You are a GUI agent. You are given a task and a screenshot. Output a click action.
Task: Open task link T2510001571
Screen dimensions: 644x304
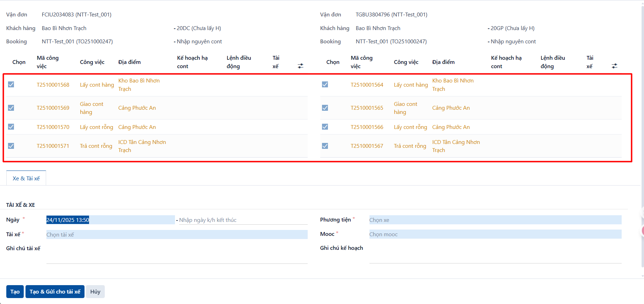pyautogui.click(x=53, y=146)
